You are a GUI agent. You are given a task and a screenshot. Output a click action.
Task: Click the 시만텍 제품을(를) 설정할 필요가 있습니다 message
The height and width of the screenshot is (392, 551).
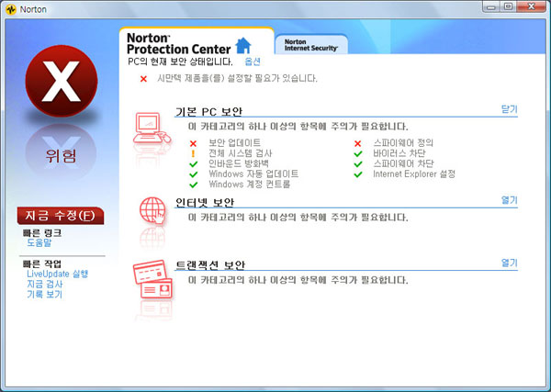click(237, 78)
